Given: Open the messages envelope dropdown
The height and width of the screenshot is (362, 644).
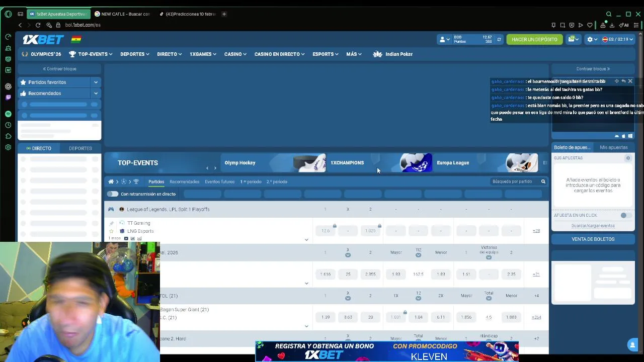Looking at the screenshot, I should coord(574,39).
